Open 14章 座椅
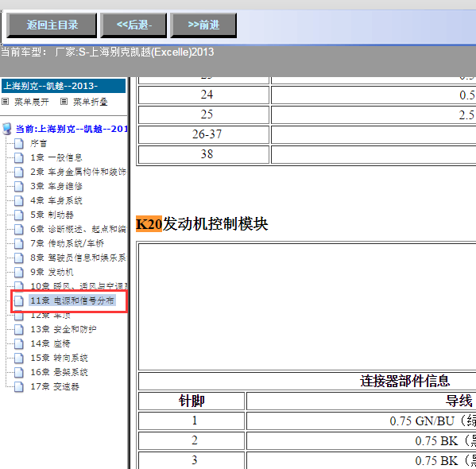Screen dimensions: 476x469 pos(50,343)
